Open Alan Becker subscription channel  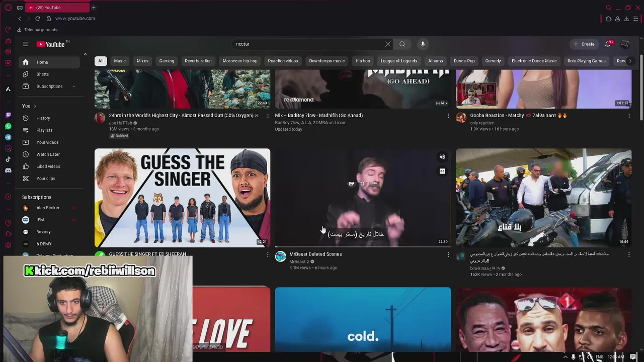pos(49,208)
